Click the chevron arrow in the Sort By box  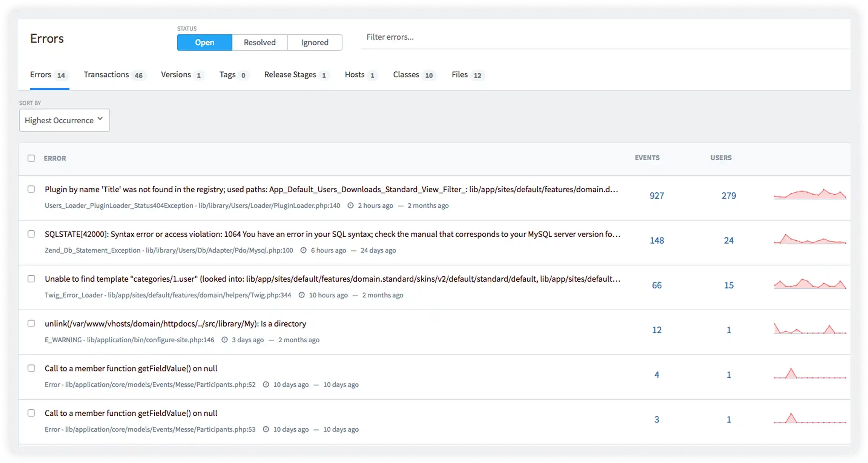pos(100,119)
